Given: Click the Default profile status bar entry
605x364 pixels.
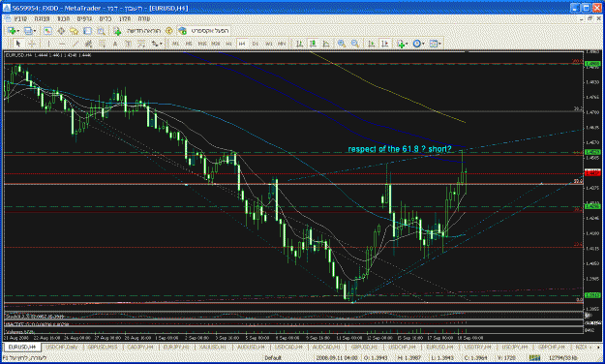Looking at the screenshot, I should [x=273, y=358].
